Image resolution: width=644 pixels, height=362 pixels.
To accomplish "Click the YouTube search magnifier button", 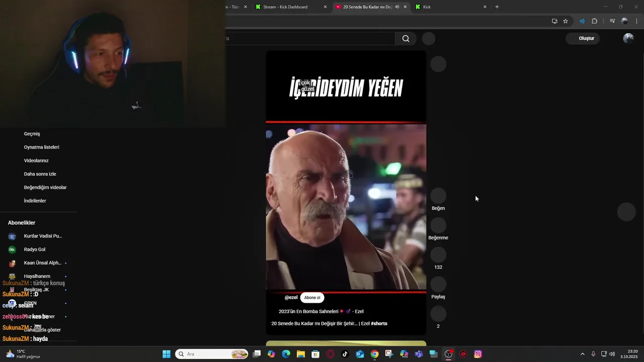I will 406,39.
